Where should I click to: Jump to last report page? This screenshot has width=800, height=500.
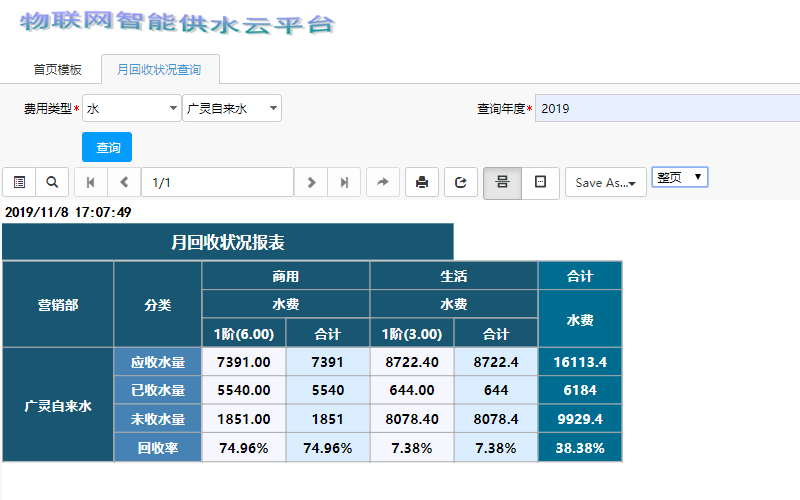344,182
